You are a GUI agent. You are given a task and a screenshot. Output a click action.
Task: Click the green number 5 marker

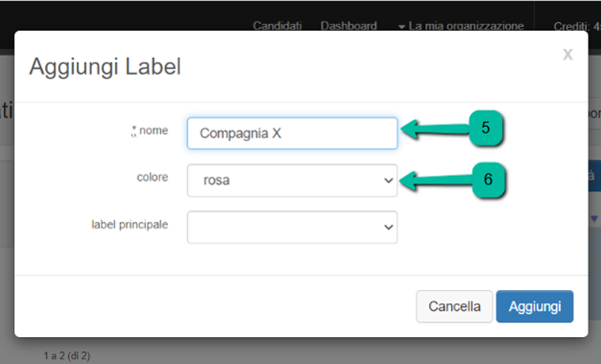[x=485, y=128]
